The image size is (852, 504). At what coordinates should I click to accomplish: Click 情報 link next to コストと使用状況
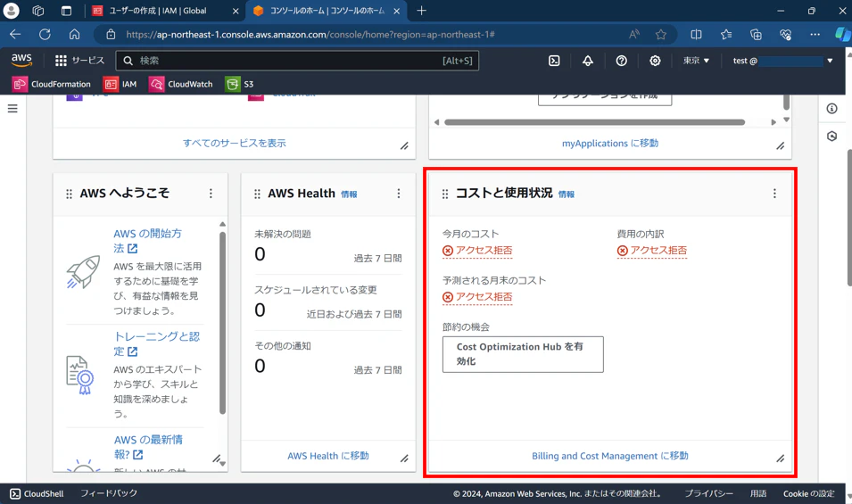coord(567,194)
